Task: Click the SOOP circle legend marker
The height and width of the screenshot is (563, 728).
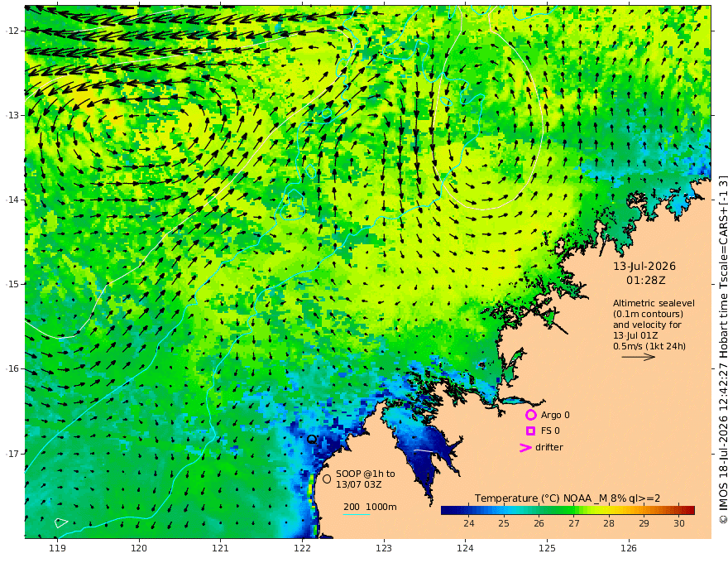Action: 327,479
